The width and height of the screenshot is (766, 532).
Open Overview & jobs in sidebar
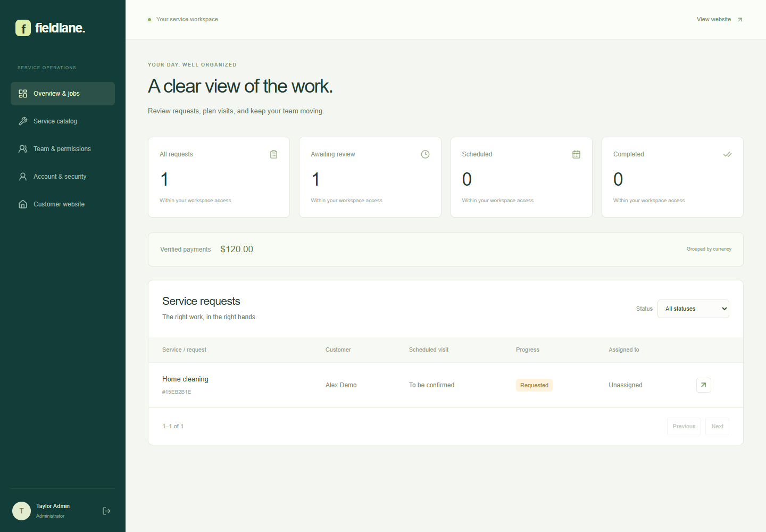[63, 94]
